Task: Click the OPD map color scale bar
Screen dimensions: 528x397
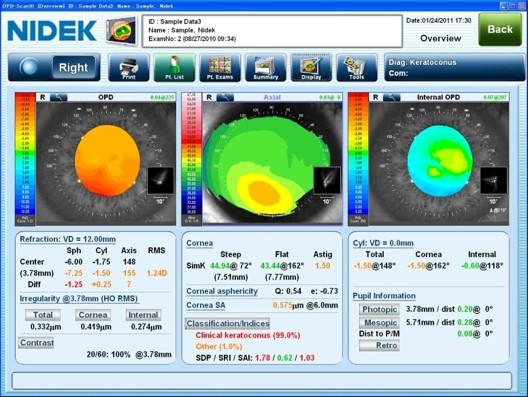Action: point(25,158)
